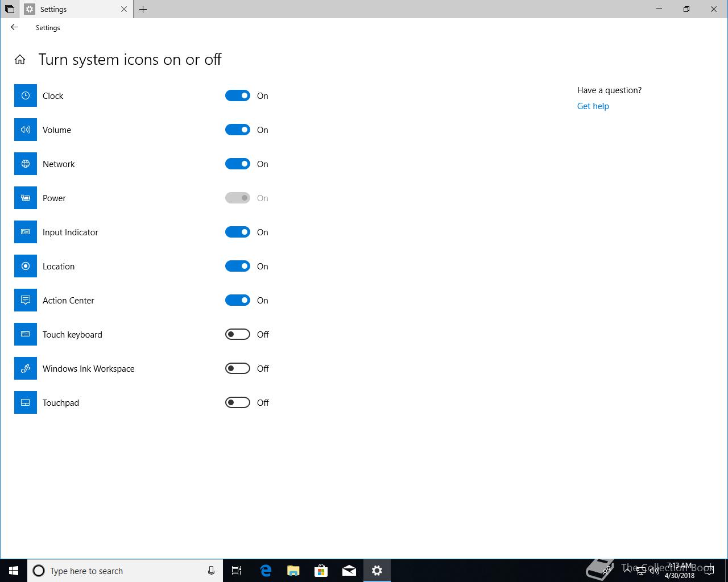728x582 pixels.
Task: Click the 'Input Indicator' label
Action: 71,232
